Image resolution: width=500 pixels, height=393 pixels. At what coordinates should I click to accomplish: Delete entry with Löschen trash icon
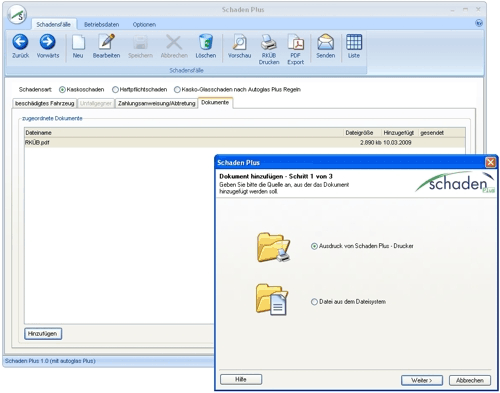[x=206, y=42]
